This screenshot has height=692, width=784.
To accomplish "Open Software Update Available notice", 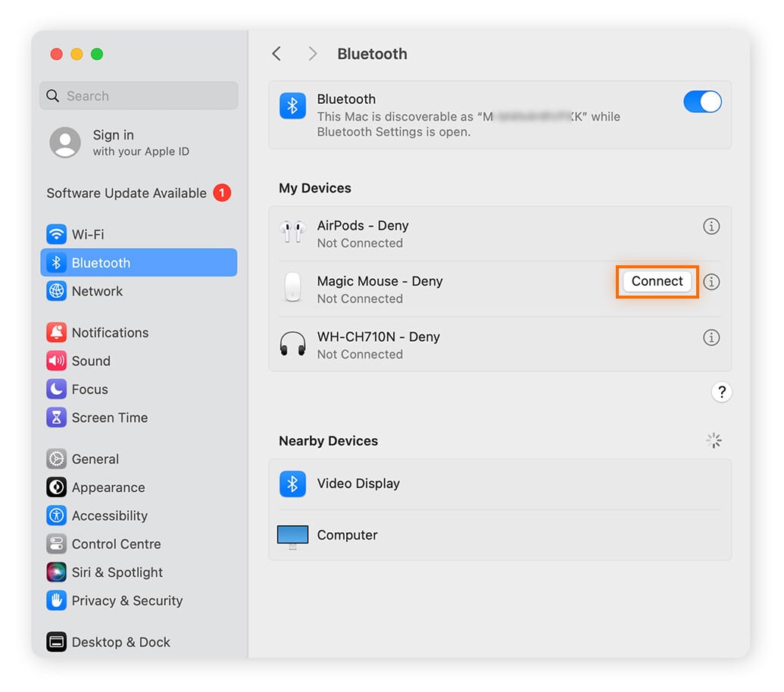I will [x=127, y=193].
